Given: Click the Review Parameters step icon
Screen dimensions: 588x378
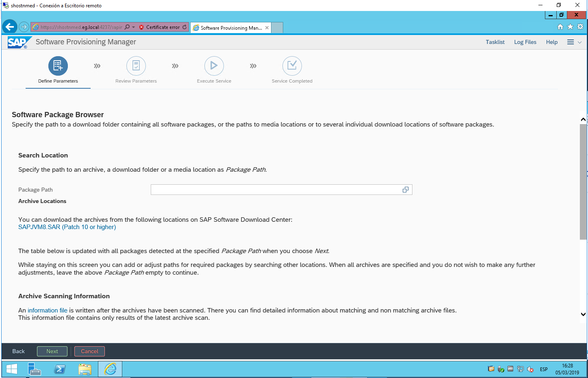Looking at the screenshot, I should pyautogui.click(x=136, y=66).
